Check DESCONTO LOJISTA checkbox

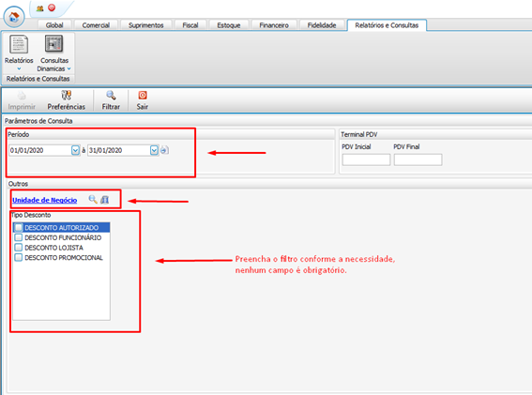19,248
